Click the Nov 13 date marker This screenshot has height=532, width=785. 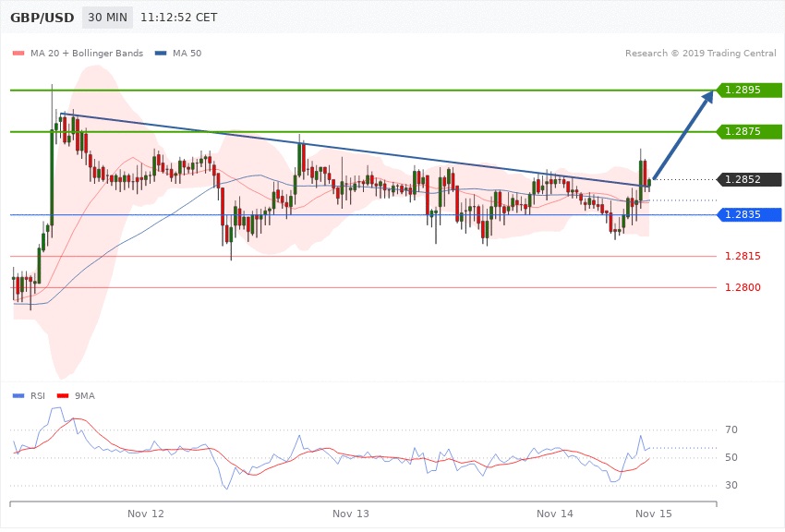click(351, 513)
